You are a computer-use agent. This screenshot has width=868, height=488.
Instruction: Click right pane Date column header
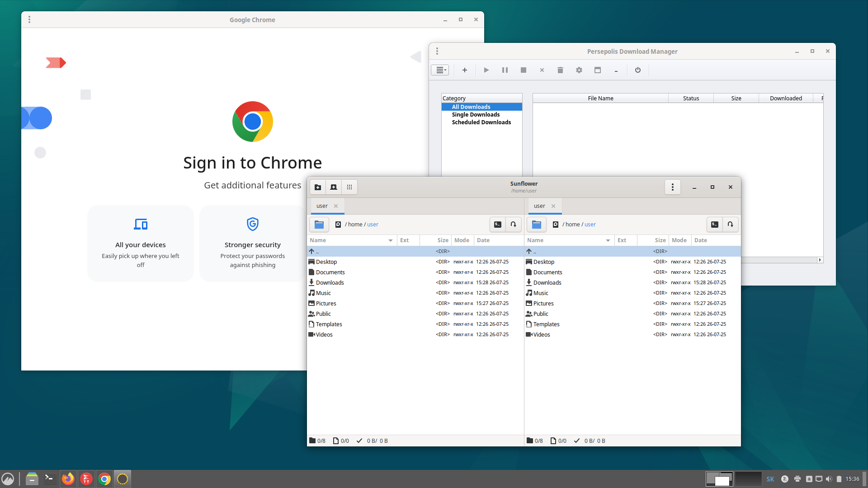point(716,240)
